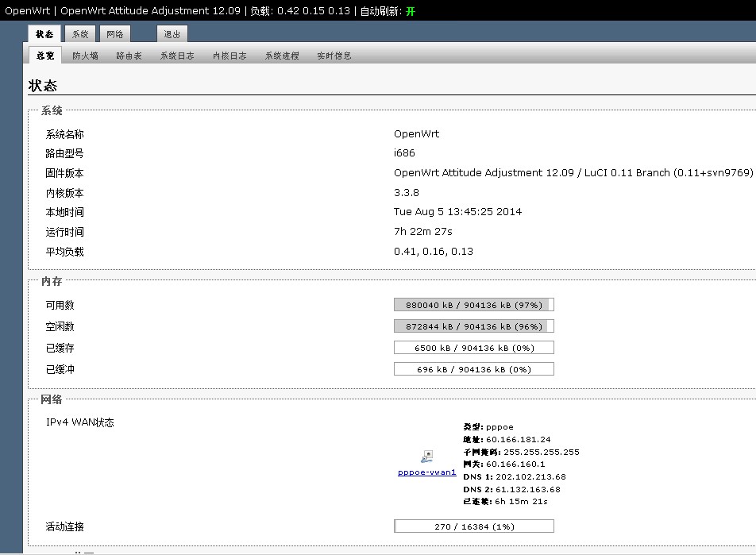Viewport: 756px width, 555px height.
Task: Click the 可用数 memory bar (97%)
Action: [x=474, y=305]
